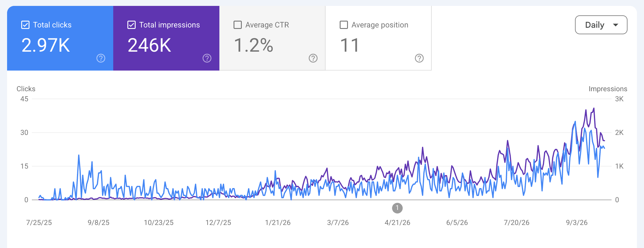This screenshot has height=248, width=644.
Task: Click the 3/7/26 date label
Action: (x=338, y=223)
